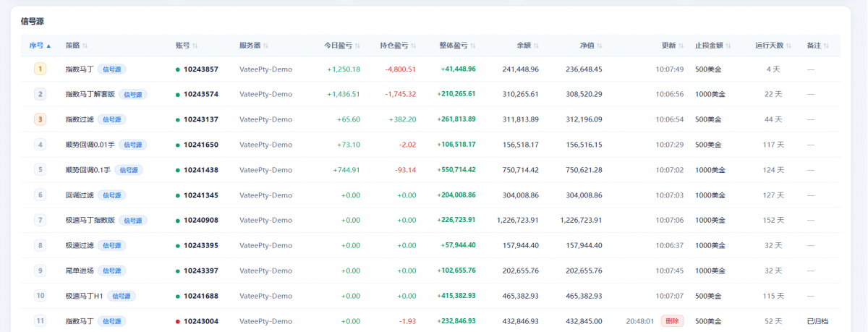Click the 已归档 remark in row 11
The image size is (868, 332).
click(x=817, y=321)
